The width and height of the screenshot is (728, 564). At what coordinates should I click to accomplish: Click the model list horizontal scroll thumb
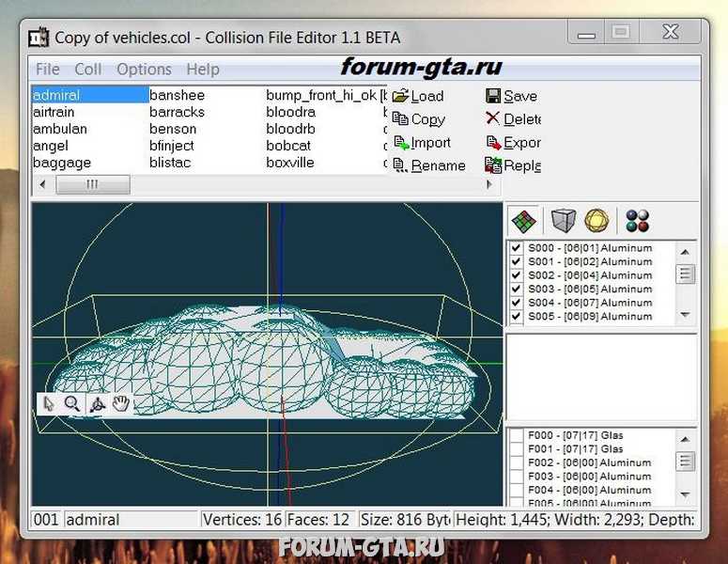93,184
